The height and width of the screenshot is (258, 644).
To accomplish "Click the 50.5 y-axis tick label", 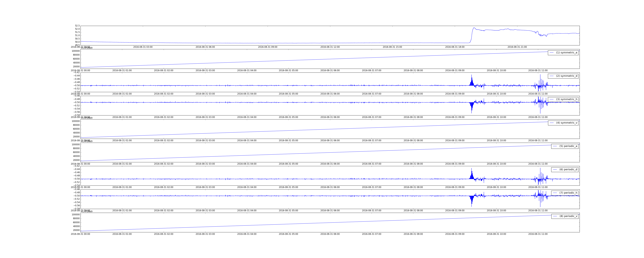I will 77,39.
